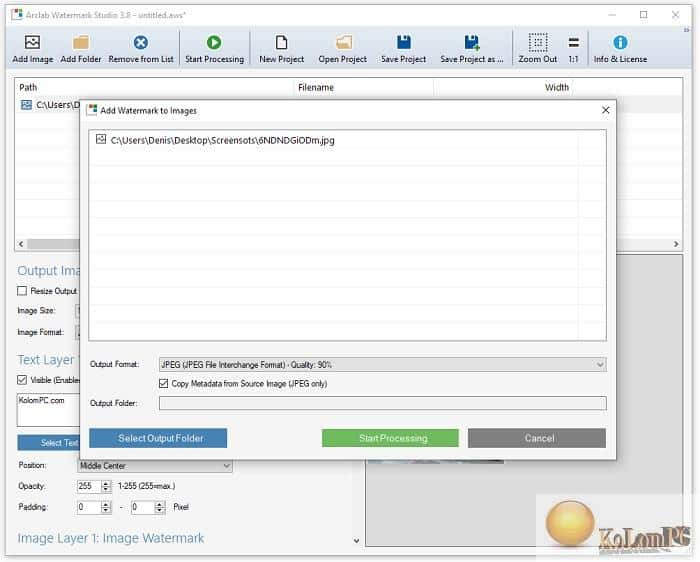Click the Remove from List icon
Image resolution: width=700 pixels, height=562 pixels.
pos(141,42)
